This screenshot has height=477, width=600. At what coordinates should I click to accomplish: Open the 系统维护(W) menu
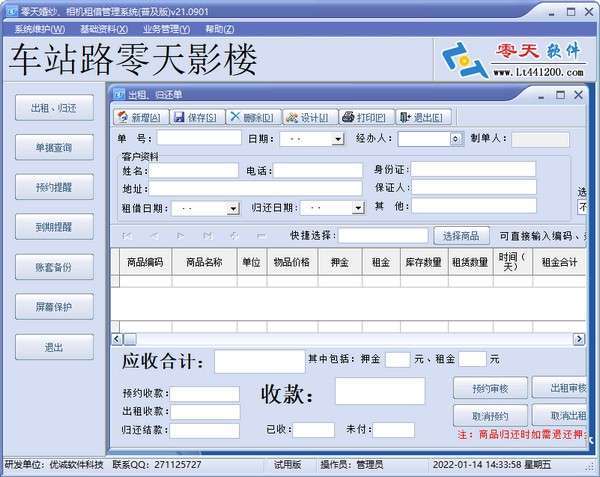pyautogui.click(x=39, y=29)
